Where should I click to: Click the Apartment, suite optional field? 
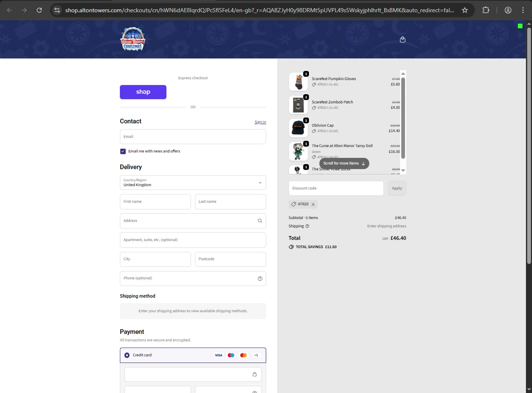coord(193,240)
